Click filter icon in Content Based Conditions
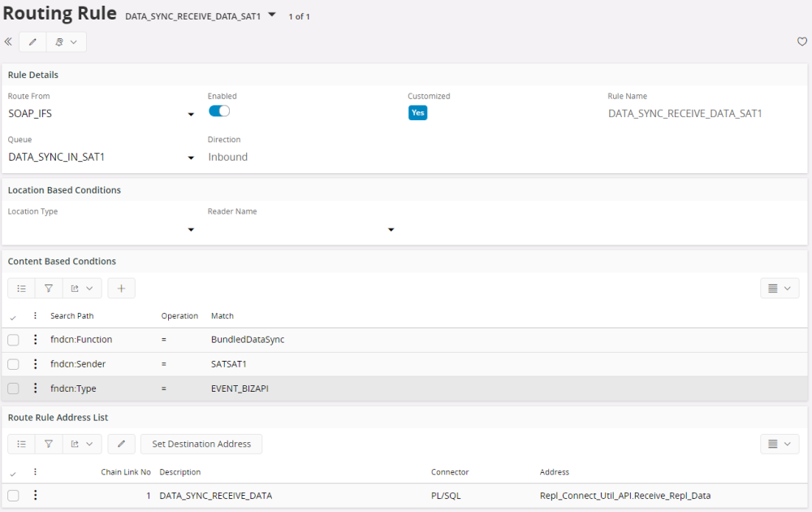This screenshot has width=812, height=512. pos(49,288)
